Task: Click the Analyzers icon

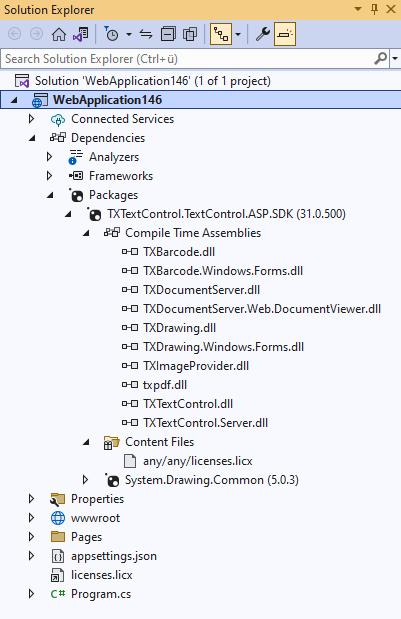Action: click(76, 157)
